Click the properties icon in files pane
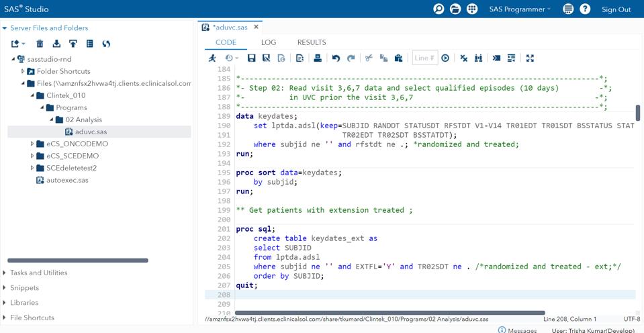This screenshot has width=644, height=333. coord(90,44)
